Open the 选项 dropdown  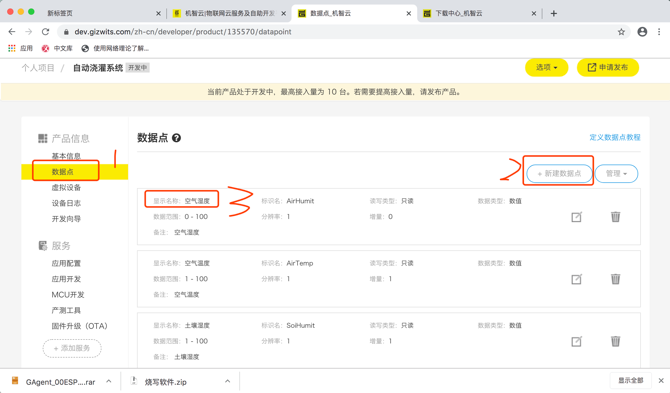point(547,67)
